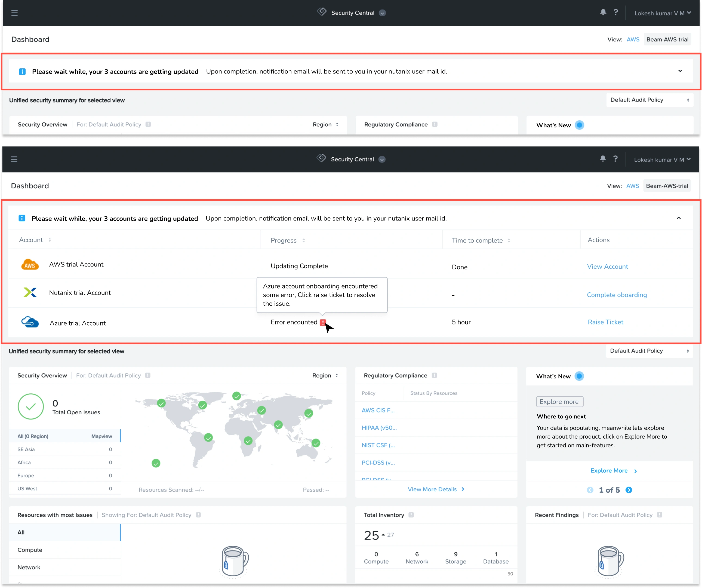
Task: Open Lokesh kumar user menu in lower header
Action: pos(662,160)
